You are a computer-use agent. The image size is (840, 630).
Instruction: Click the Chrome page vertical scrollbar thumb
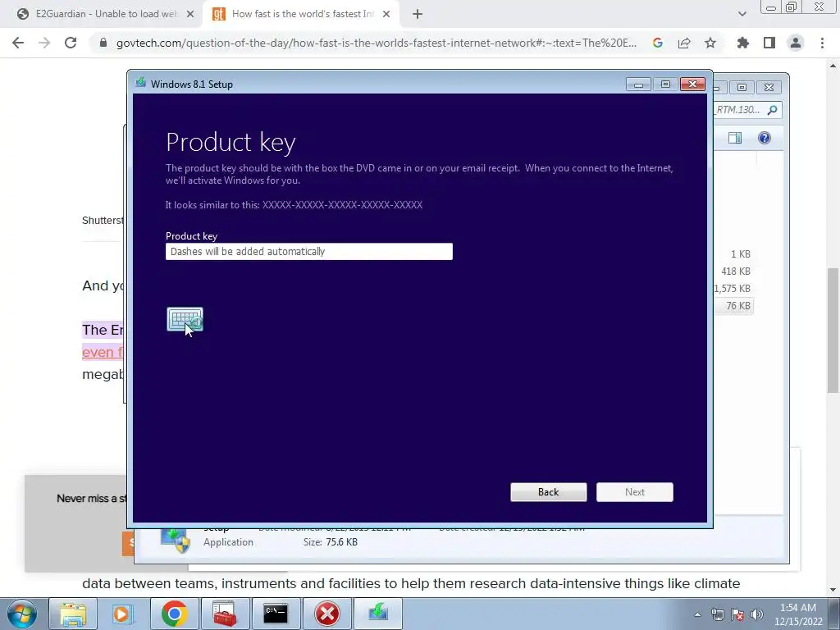point(833,330)
